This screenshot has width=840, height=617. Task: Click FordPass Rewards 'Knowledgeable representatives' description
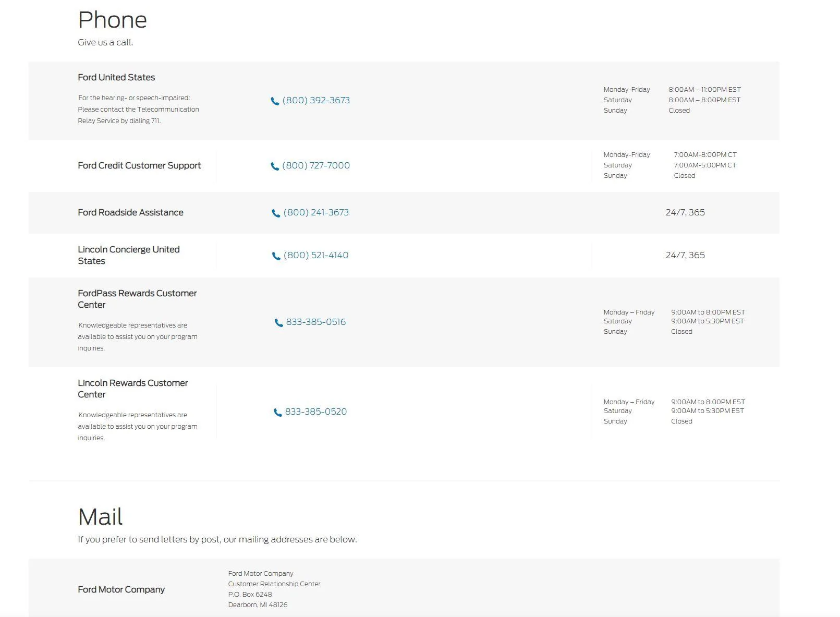(138, 337)
